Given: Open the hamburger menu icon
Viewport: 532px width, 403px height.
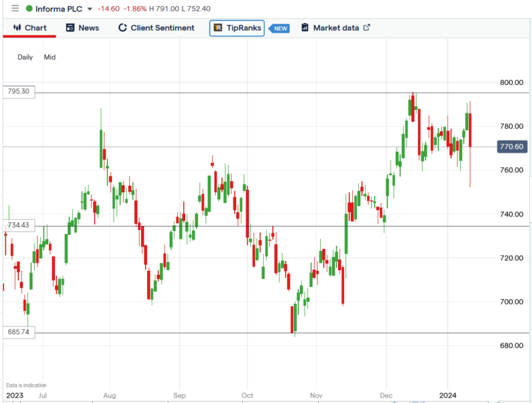Looking at the screenshot, I should pyautogui.click(x=15, y=9).
